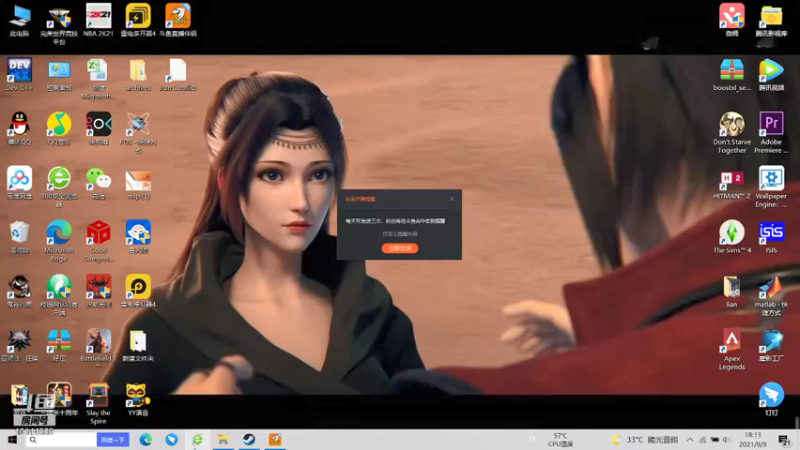800x450 pixels.
Task: Open the blue bird app on taskbar
Action: coord(171,440)
